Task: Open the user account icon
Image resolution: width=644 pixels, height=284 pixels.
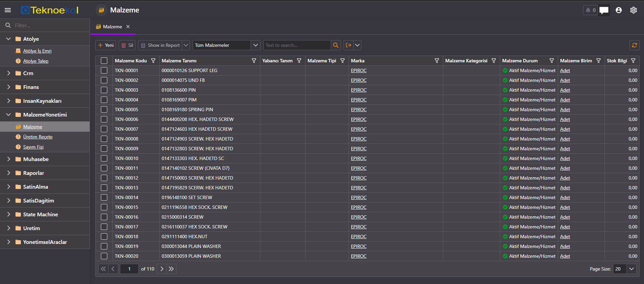Action: pos(619,10)
